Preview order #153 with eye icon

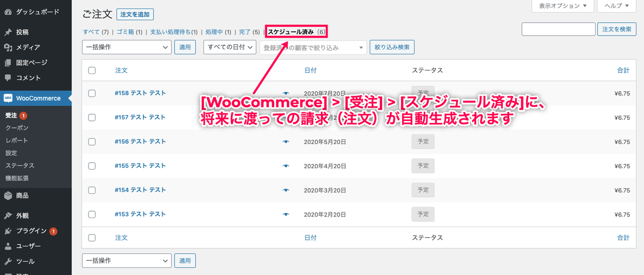pos(286,215)
